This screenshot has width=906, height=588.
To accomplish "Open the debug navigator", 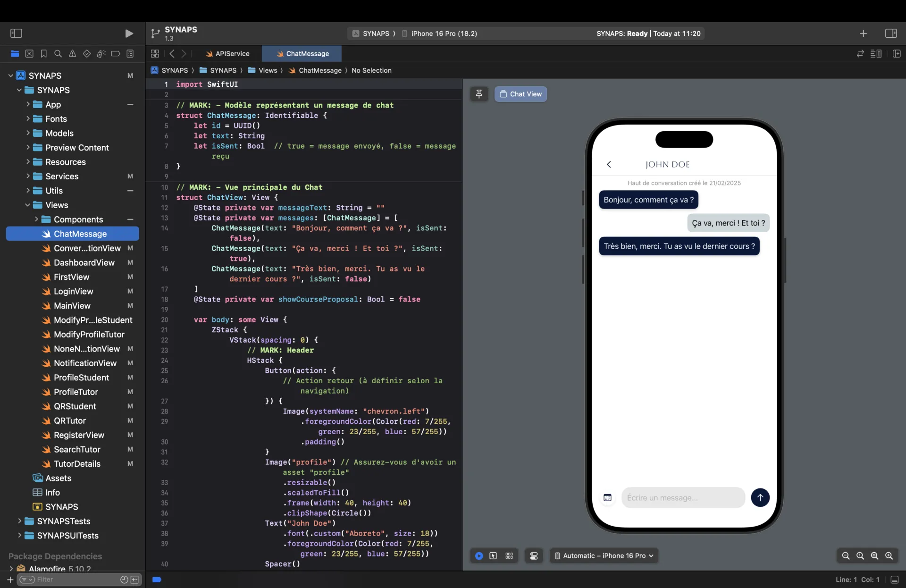I will pos(101,54).
